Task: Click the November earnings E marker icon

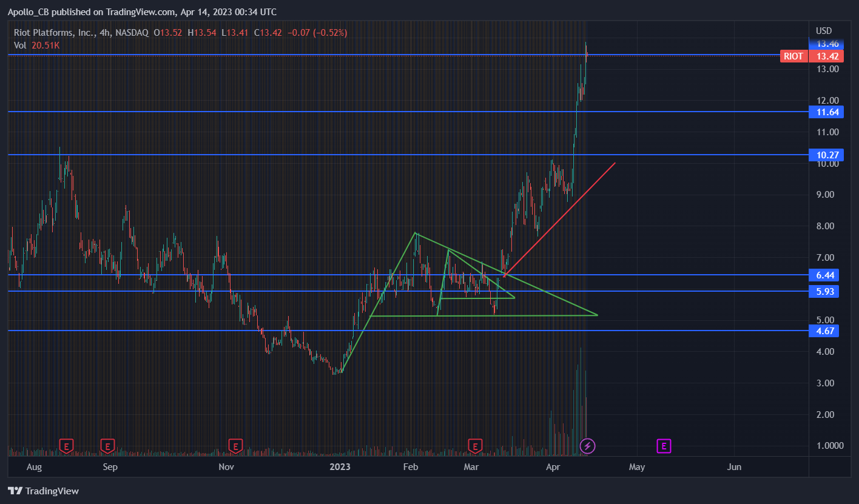Action: 235,445
